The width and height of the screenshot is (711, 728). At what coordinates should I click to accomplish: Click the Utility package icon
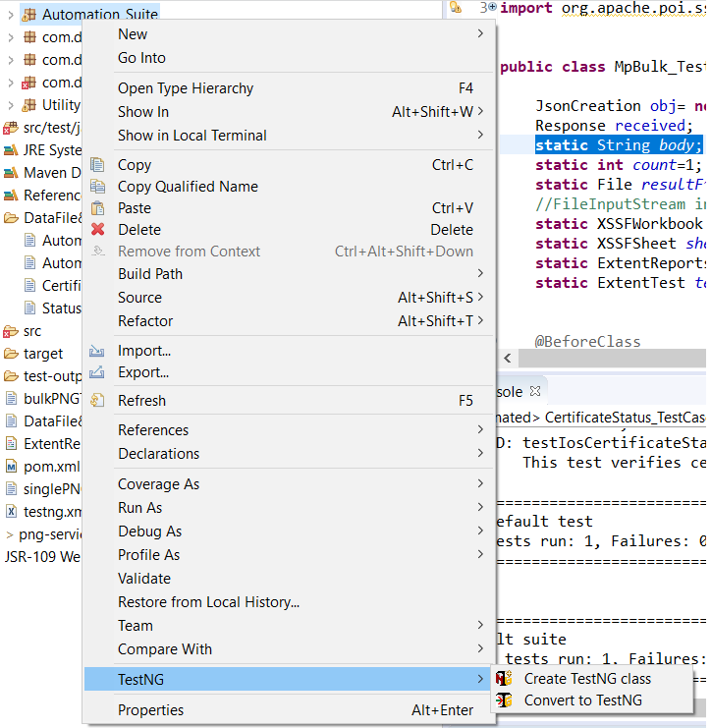(29, 105)
